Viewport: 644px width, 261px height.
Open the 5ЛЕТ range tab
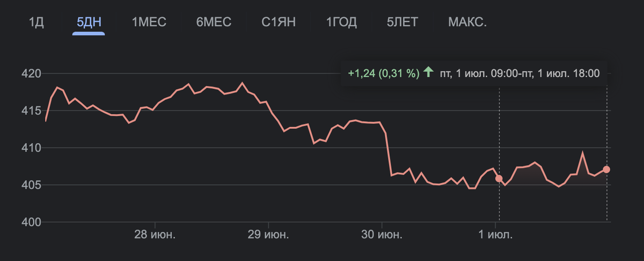click(402, 22)
